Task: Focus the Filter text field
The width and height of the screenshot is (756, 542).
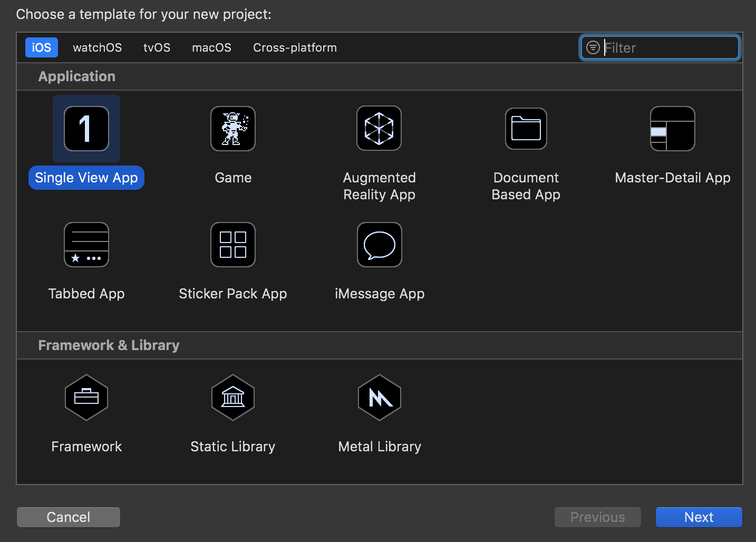Action: tap(660, 47)
